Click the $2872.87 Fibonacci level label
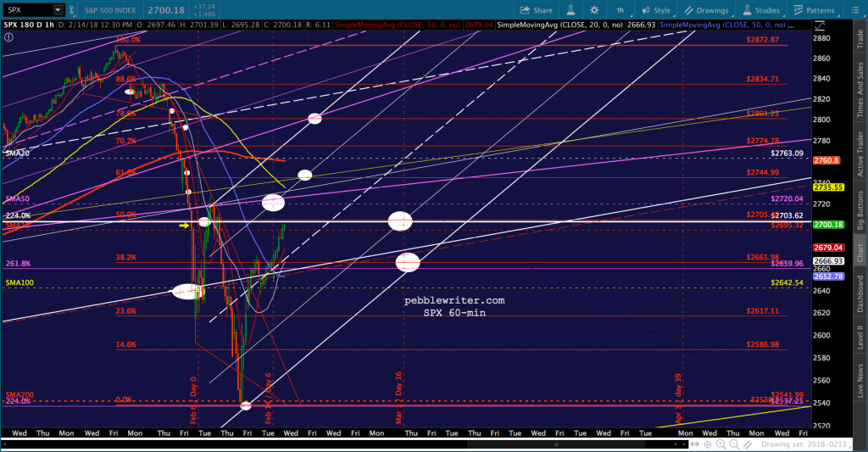The height and width of the screenshot is (452, 868). pos(762,40)
